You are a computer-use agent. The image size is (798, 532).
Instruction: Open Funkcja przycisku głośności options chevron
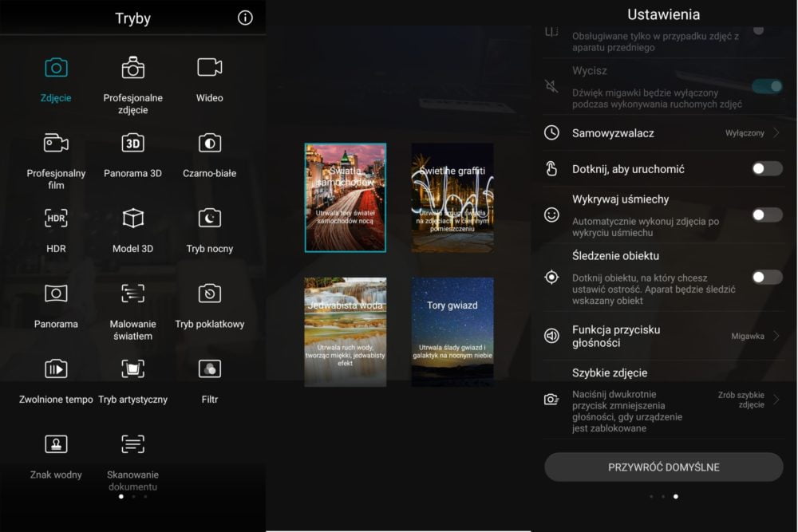point(776,336)
